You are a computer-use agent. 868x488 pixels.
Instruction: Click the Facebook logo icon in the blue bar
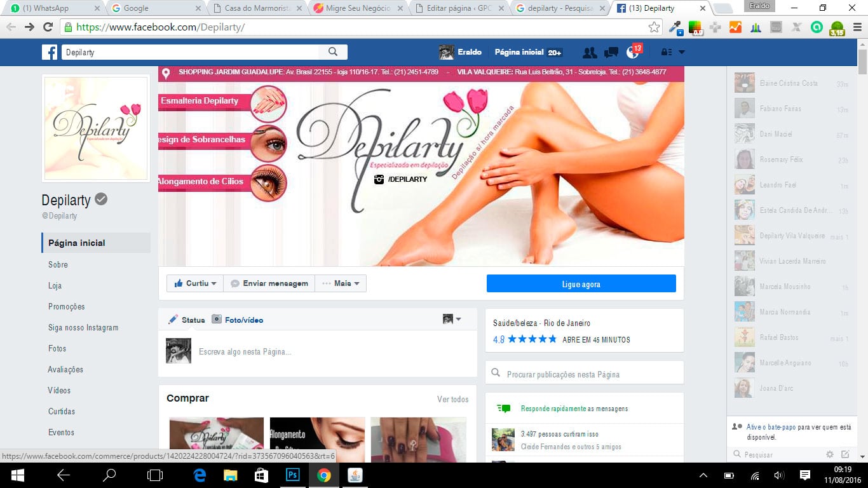(x=50, y=52)
